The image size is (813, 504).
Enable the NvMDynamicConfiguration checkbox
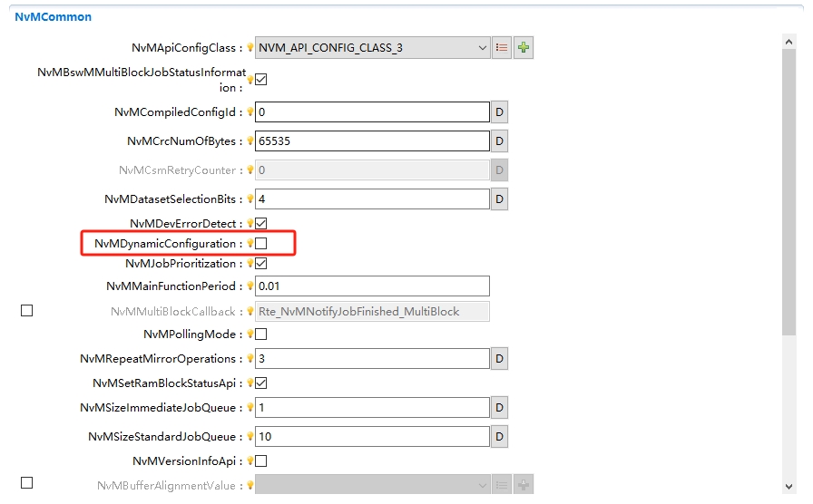click(x=261, y=244)
